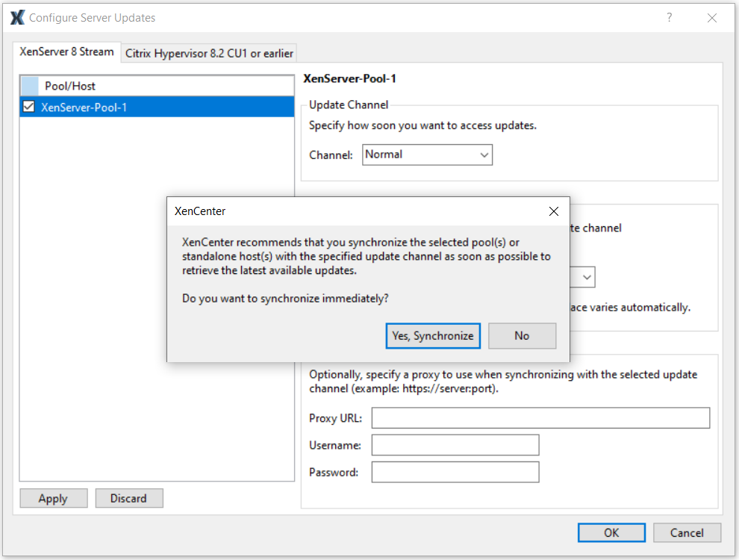Focus the Password input field
739x560 pixels.
(x=455, y=473)
